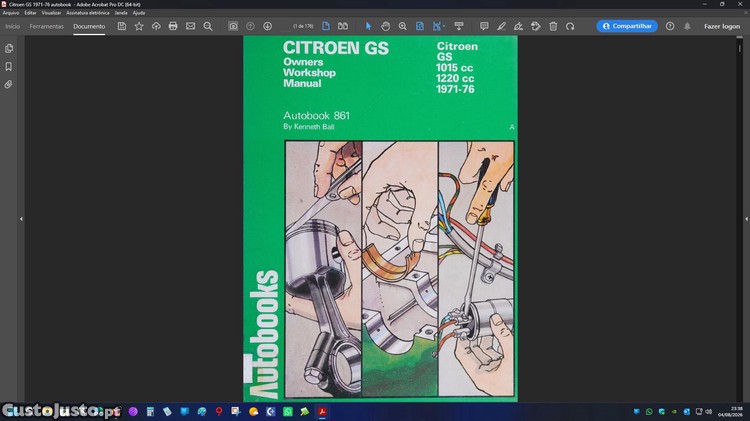The width and height of the screenshot is (750, 421).
Task: Star the document as favorite
Action: point(139,26)
